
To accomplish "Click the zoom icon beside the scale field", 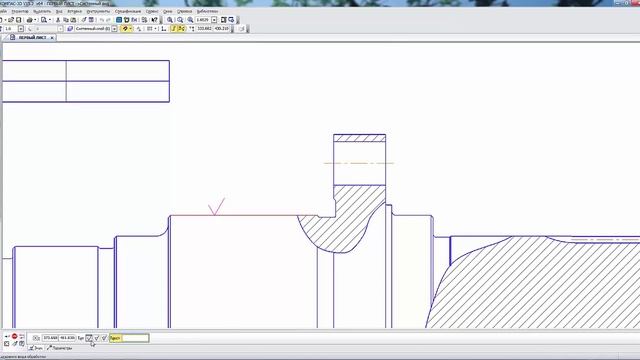I will [x=190, y=20].
